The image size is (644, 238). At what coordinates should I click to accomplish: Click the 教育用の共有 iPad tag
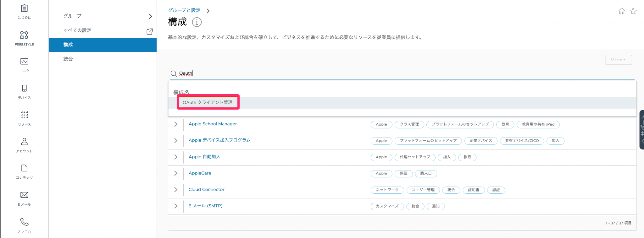pos(538,124)
